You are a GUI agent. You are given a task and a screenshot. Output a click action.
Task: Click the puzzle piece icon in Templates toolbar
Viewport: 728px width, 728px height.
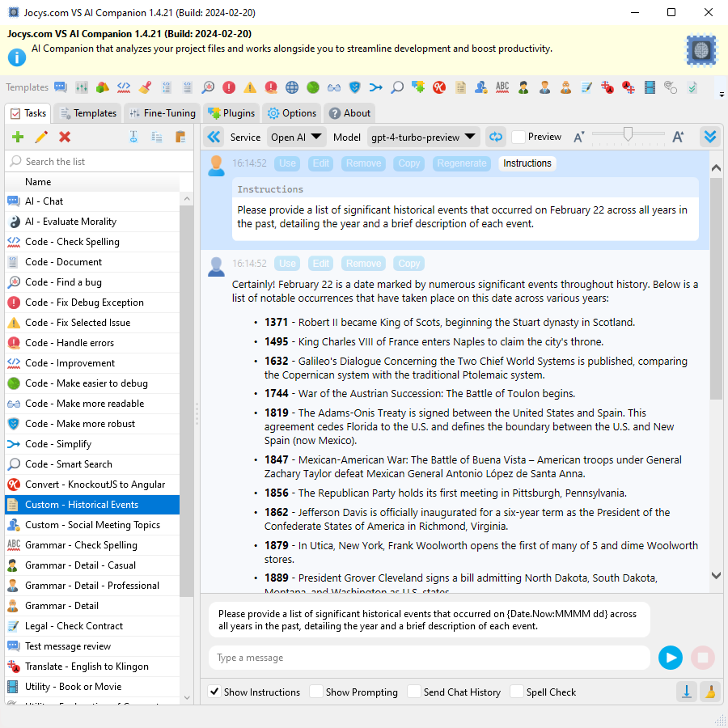point(418,87)
